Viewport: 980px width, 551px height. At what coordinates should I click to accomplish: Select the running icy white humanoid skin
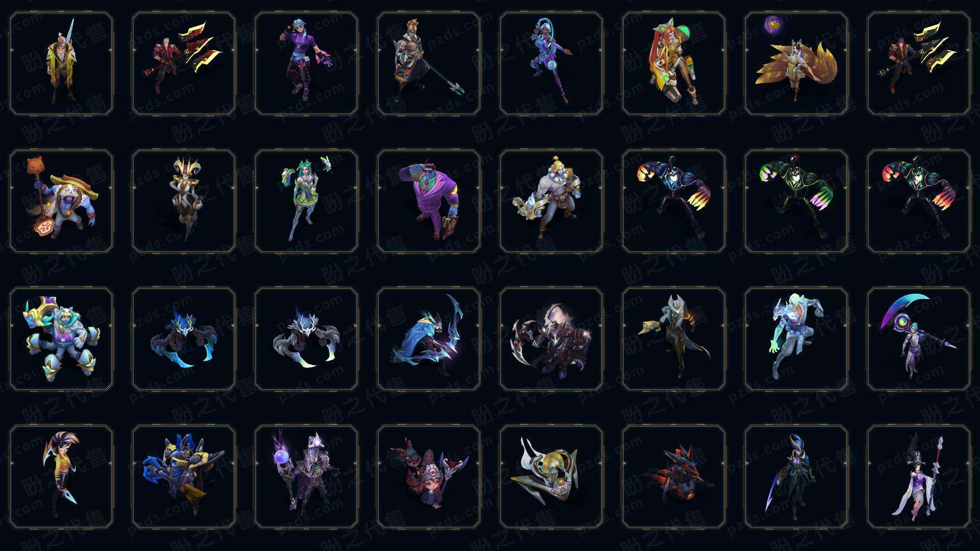[796, 339]
